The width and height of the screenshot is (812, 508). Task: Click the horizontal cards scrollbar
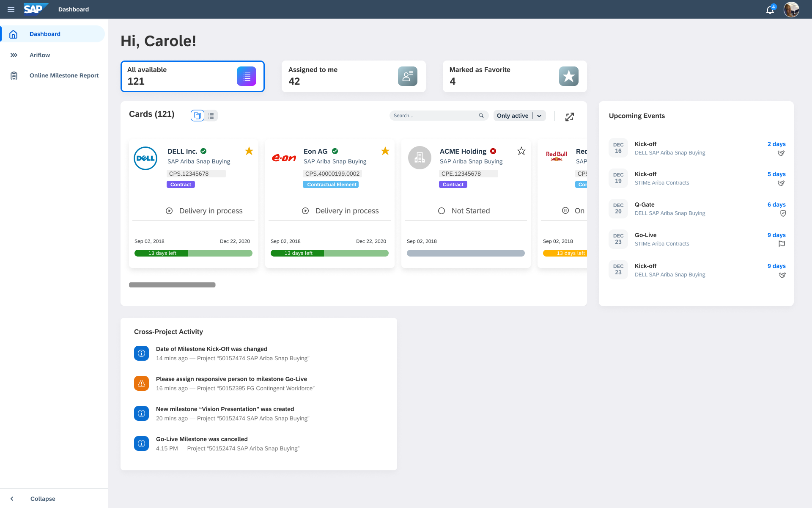click(172, 285)
